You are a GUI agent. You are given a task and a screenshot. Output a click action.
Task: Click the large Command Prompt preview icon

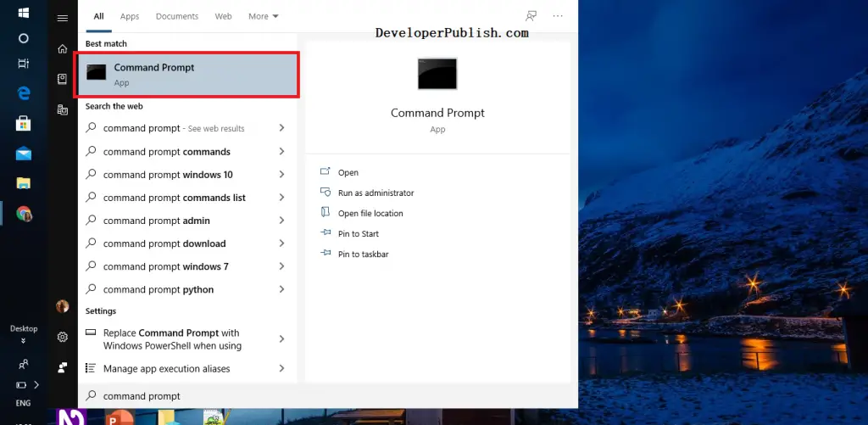pos(437,74)
